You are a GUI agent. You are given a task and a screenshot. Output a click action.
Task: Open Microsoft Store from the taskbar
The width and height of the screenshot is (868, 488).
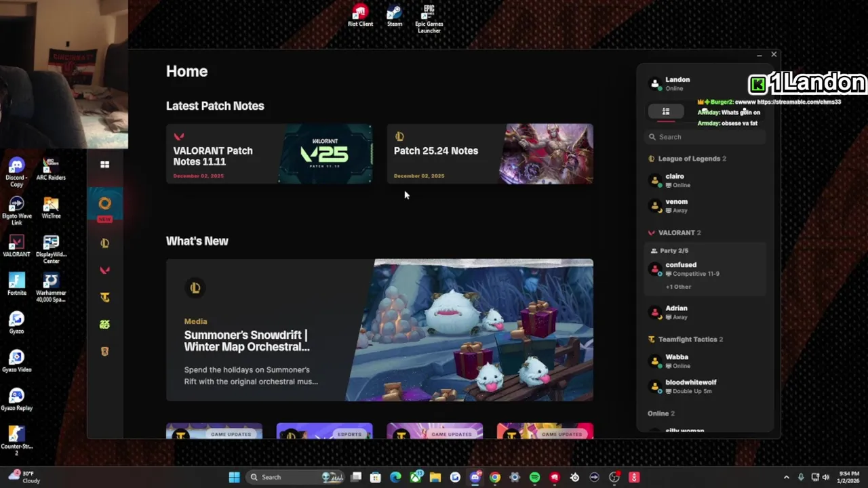376,477
